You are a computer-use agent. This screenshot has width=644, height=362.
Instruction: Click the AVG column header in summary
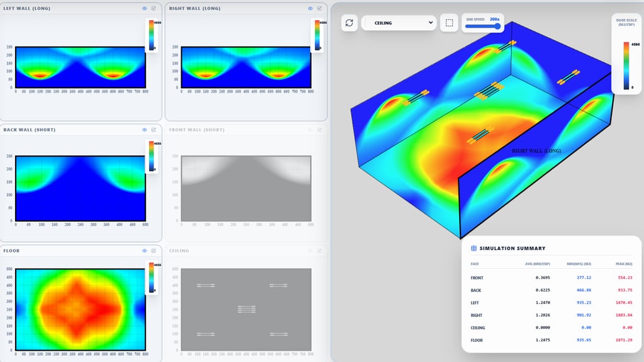coord(537,264)
